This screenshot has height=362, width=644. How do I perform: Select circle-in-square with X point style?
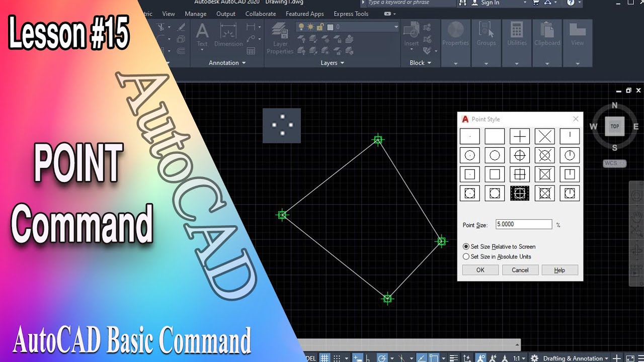tap(545, 194)
